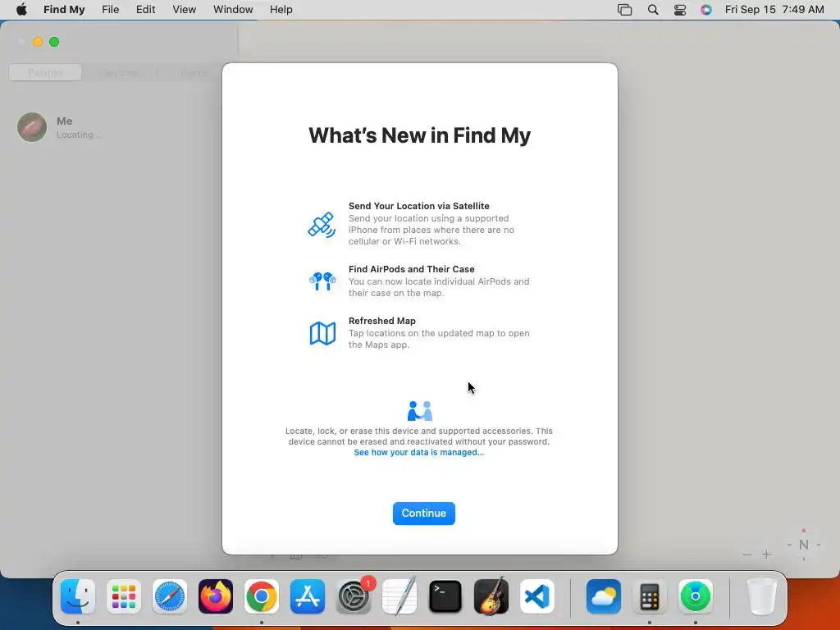Screen dimensions: 840x630
Task: Launch Safari from the Dock
Action: pos(170,596)
